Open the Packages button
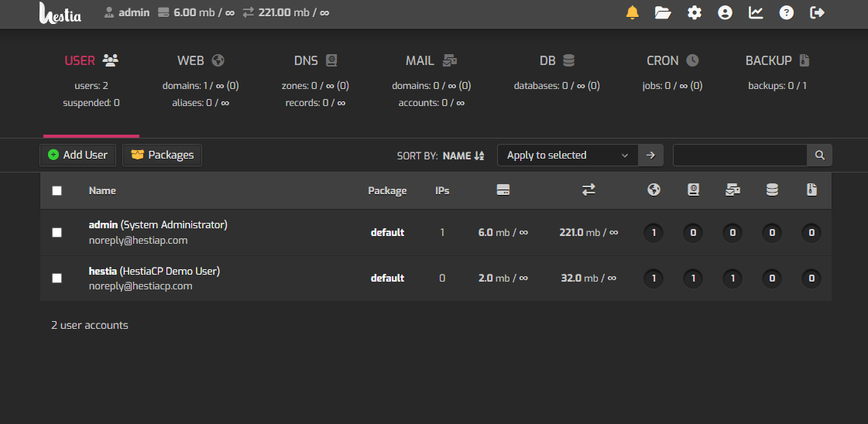 162,155
